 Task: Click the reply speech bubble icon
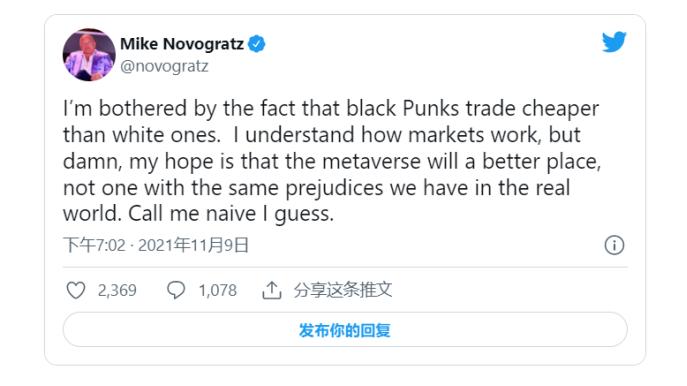coord(176,290)
